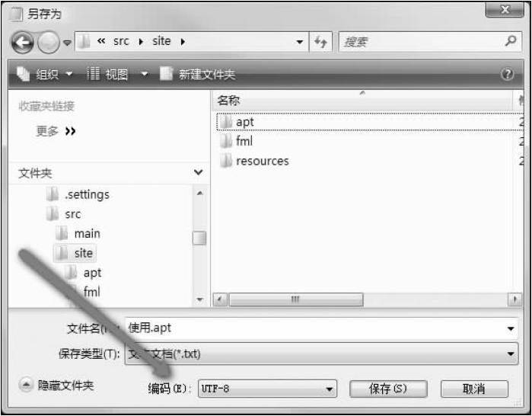Select the src folder in tree
This screenshot has width=532, height=416.
coord(72,214)
